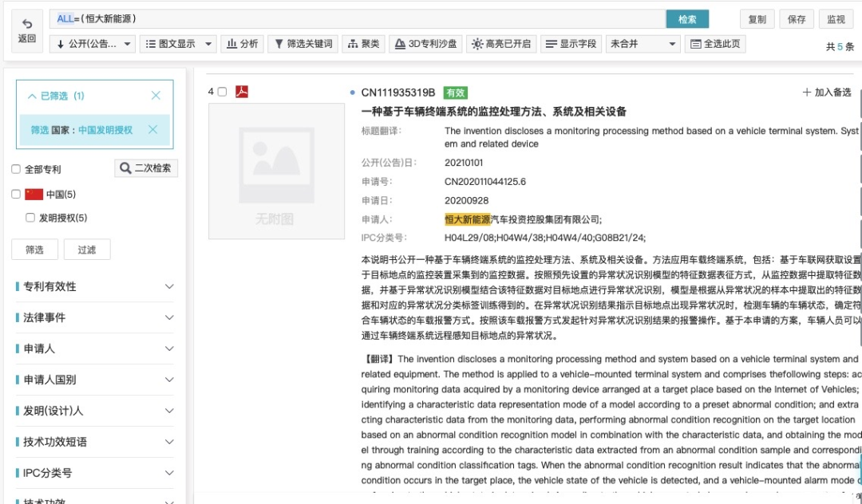Collapse the 已筛选 (1) section

(x=32, y=96)
